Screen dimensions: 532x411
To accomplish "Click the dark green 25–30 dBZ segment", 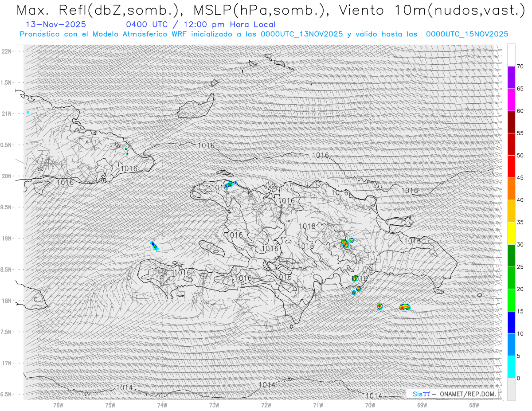I will [511, 256].
